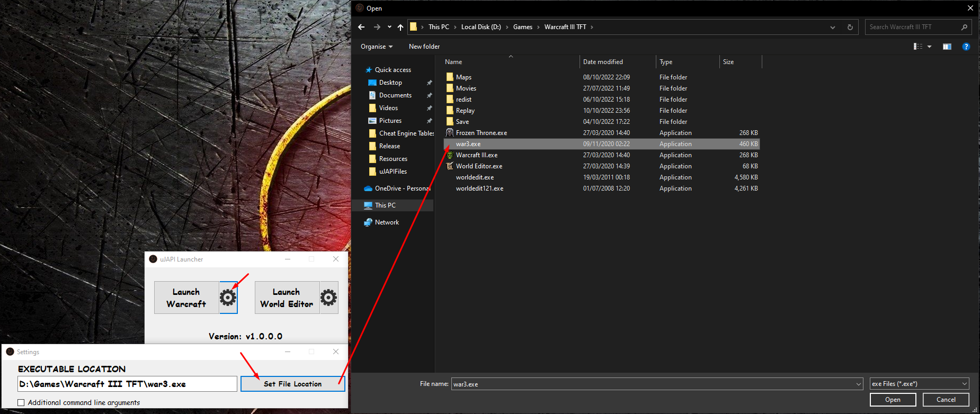The height and width of the screenshot is (414, 980).
Task: Open recent locations dropdown arrow
Action: point(389,27)
